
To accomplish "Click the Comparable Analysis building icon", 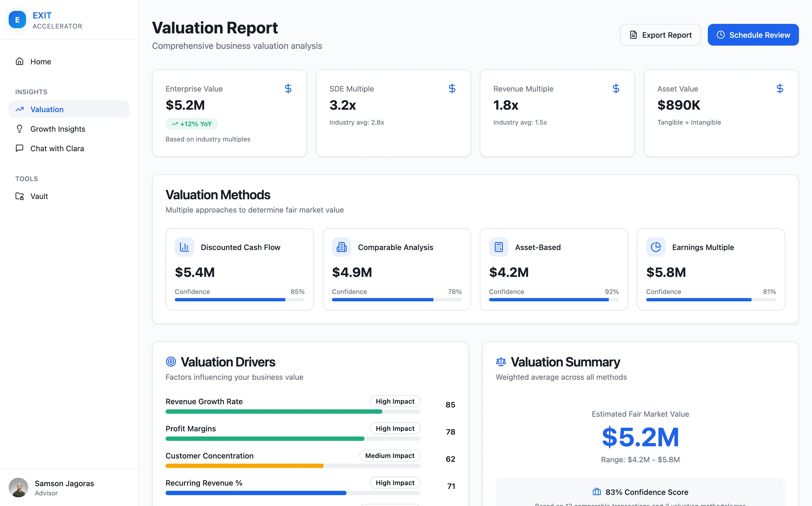I will 341,247.
